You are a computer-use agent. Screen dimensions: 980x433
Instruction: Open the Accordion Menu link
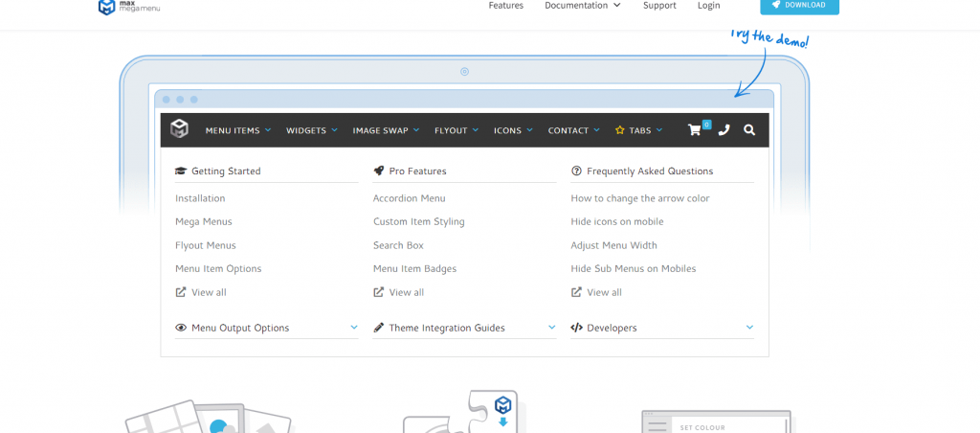tap(409, 198)
